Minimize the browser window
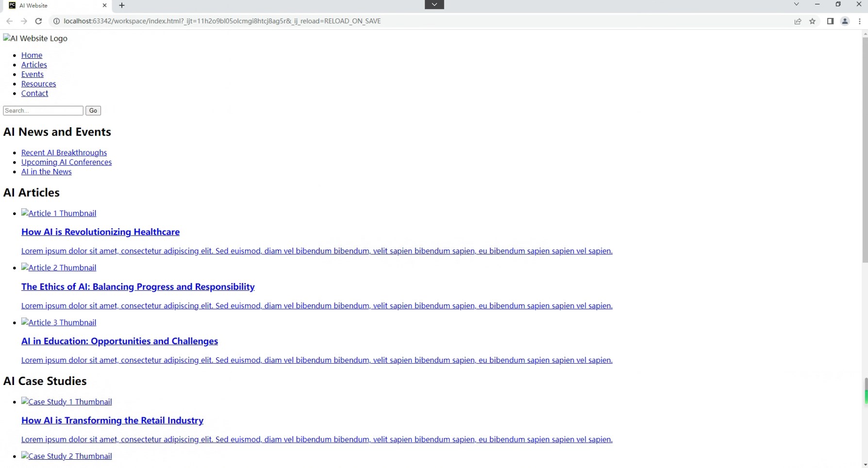The image size is (868, 468). tap(818, 4)
